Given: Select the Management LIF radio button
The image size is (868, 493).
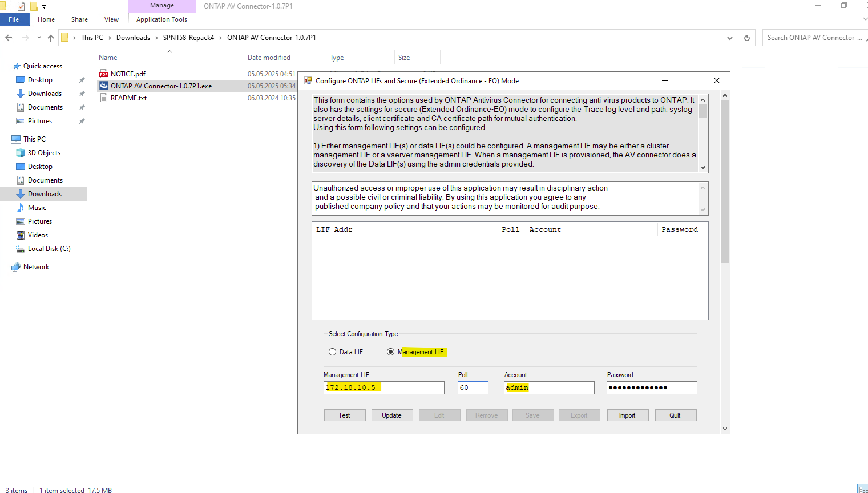Looking at the screenshot, I should [x=391, y=352].
